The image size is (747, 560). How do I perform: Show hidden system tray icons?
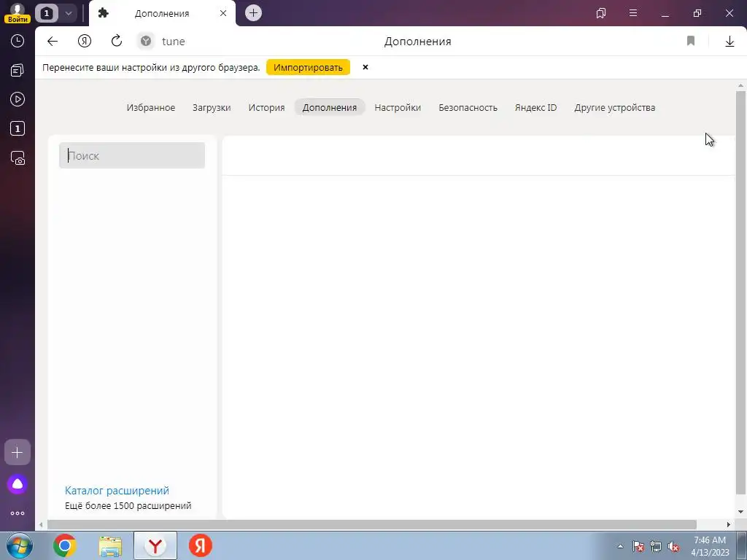(x=620, y=546)
